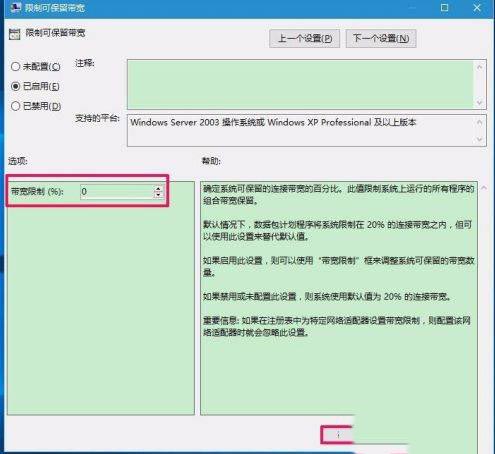Click help paragraph starting 重要信息
The height and width of the screenshot is (454, 495).
coord(337,327)
